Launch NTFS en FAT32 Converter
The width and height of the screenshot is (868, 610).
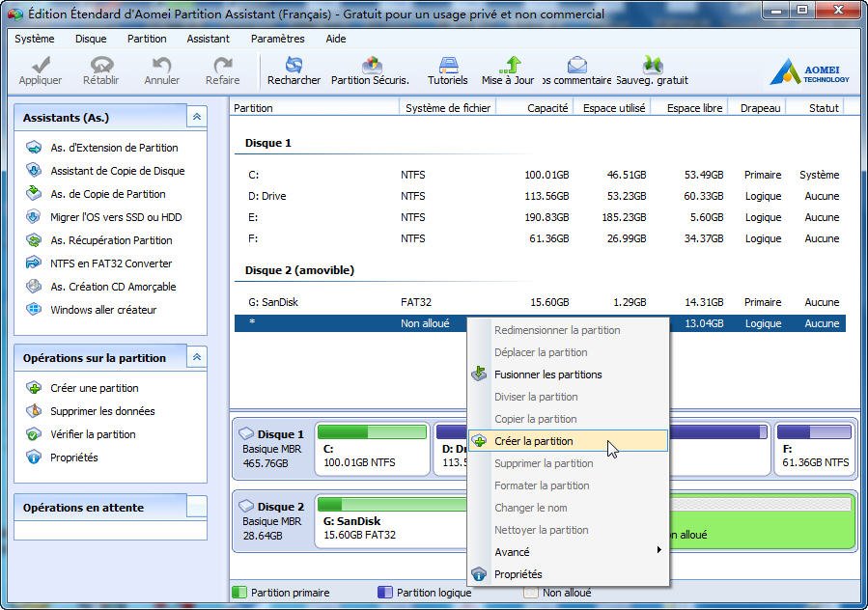coord(111,264)
